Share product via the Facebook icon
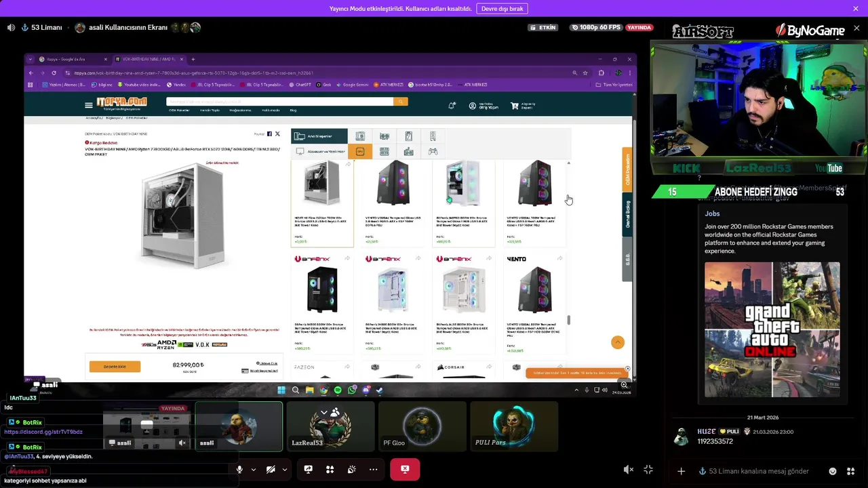 click(x=269, y=134)
